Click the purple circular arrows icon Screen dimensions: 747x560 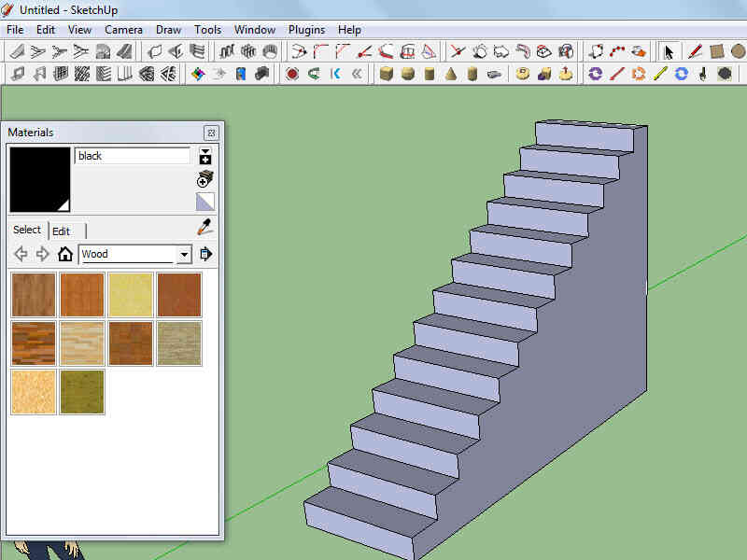(x=596, y=74)
